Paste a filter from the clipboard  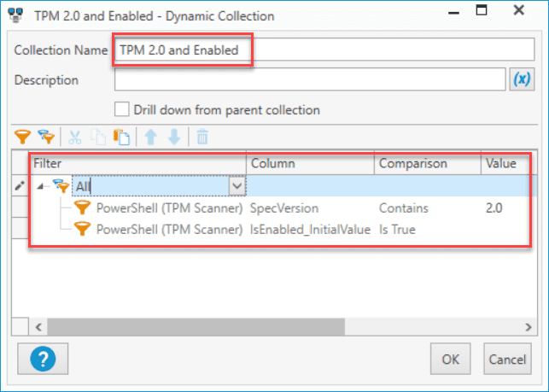point(121,137)
